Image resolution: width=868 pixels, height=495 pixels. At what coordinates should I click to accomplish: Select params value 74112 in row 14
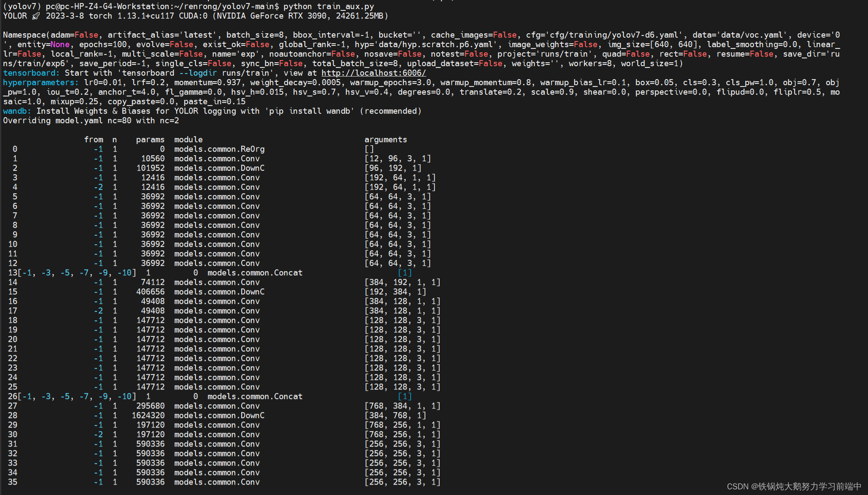(153, 282)
